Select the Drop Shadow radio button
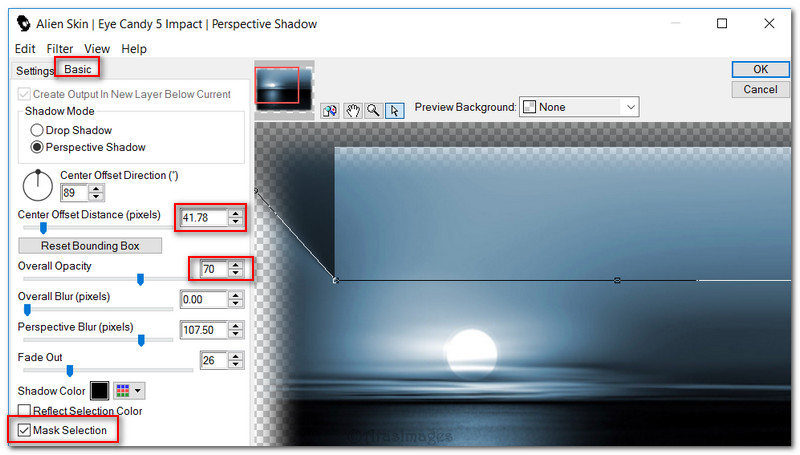This screenshot has width=800, height=455. (x=37, y=130)
